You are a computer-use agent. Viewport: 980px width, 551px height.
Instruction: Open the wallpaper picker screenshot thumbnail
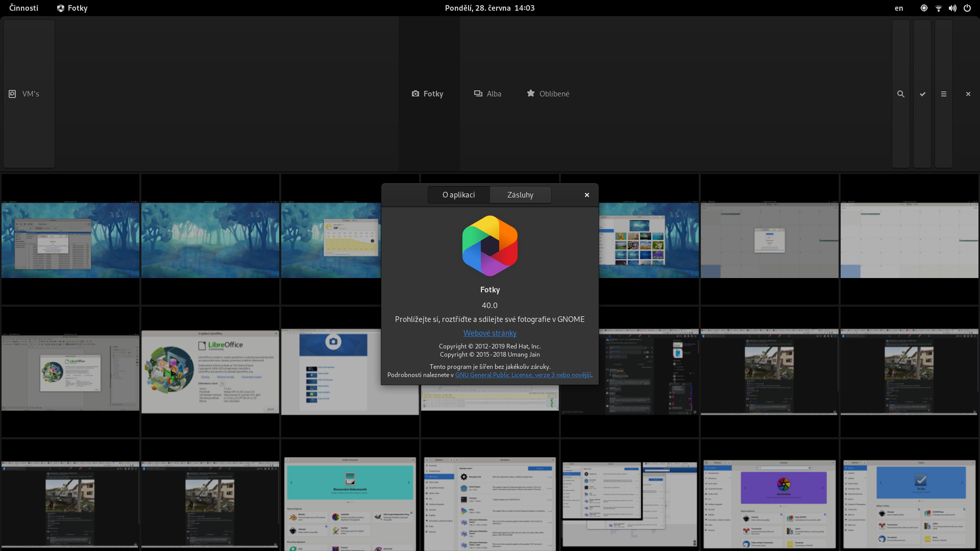[x=649, y=240]
